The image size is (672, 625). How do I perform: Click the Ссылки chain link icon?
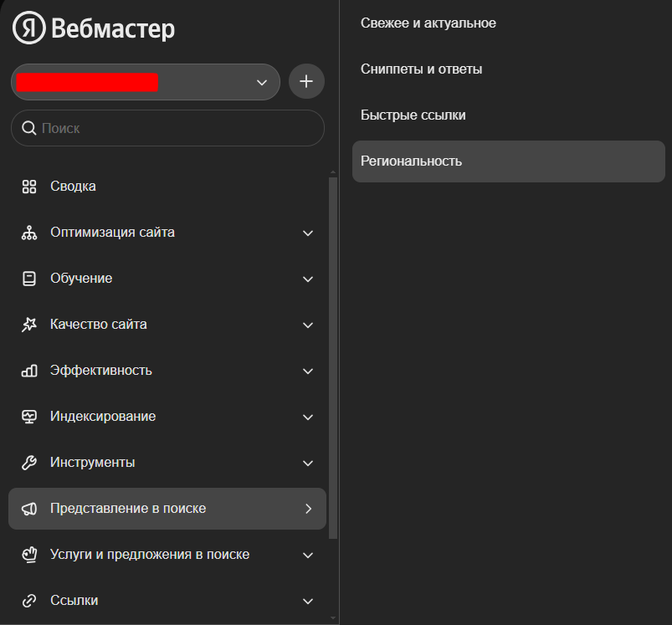tap(29, 601)
